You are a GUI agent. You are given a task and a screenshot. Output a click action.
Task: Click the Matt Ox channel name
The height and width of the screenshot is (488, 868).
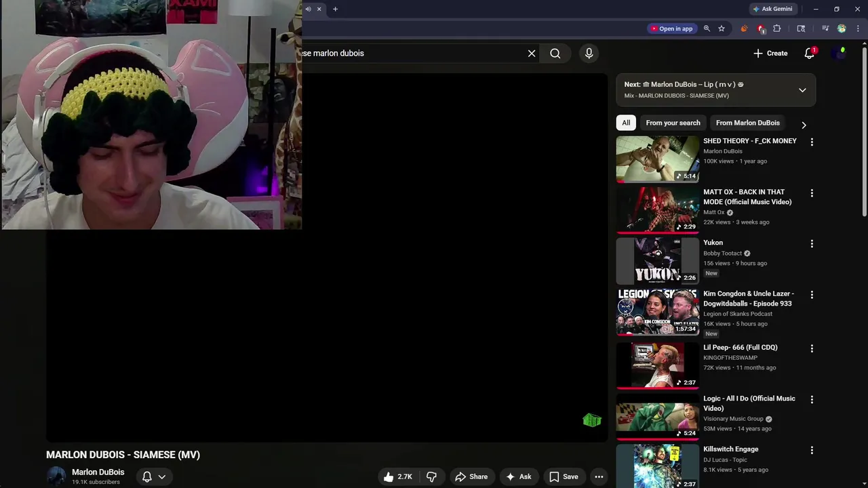714,212
